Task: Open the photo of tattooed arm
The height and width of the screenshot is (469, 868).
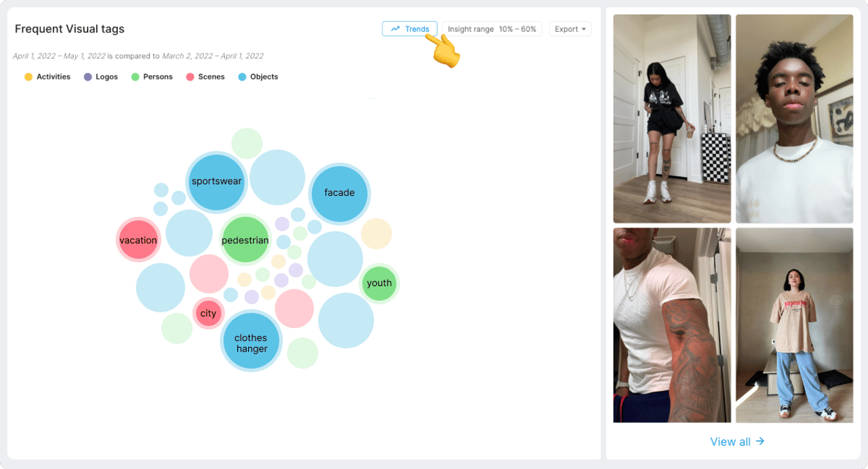Action: point(672,325)
